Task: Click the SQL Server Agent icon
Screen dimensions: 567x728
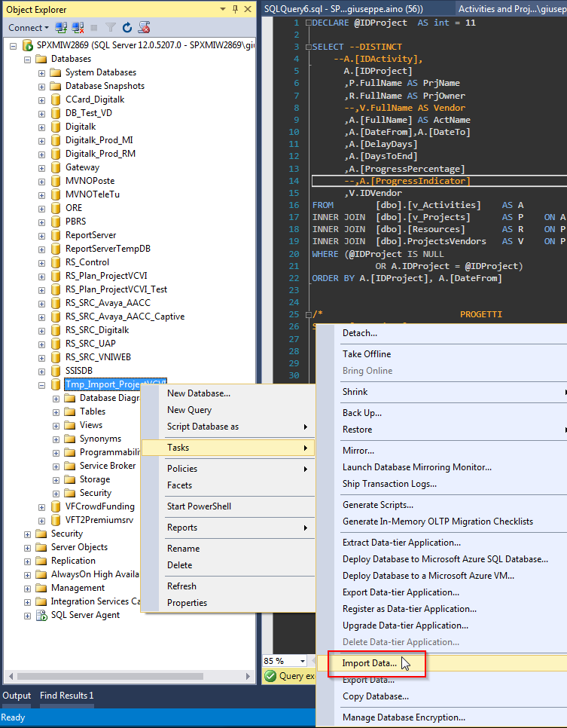Action: coord(41,615)
